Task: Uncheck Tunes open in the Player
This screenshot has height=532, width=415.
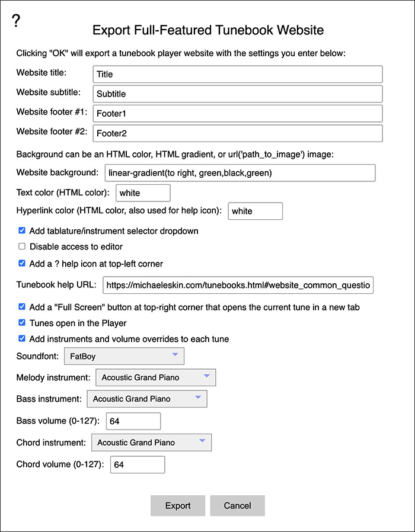Action: click(x=22, y=322)
